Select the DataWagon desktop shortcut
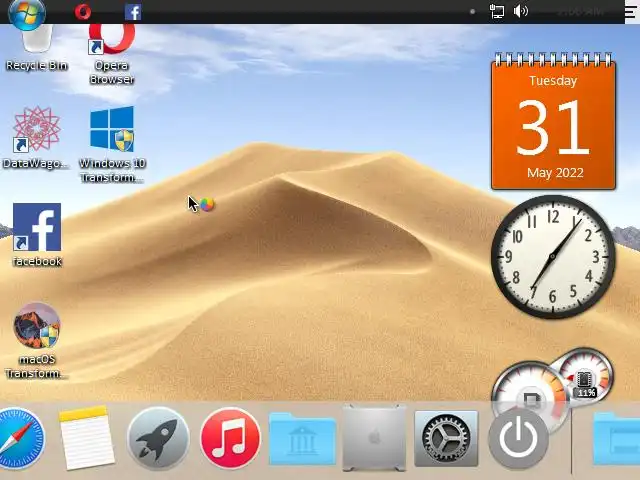The width and height of the screenshot is (640, 480). coord(36,138)
